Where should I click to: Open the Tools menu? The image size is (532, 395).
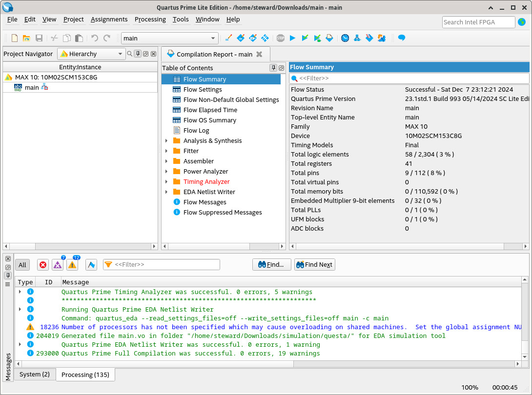181,20
